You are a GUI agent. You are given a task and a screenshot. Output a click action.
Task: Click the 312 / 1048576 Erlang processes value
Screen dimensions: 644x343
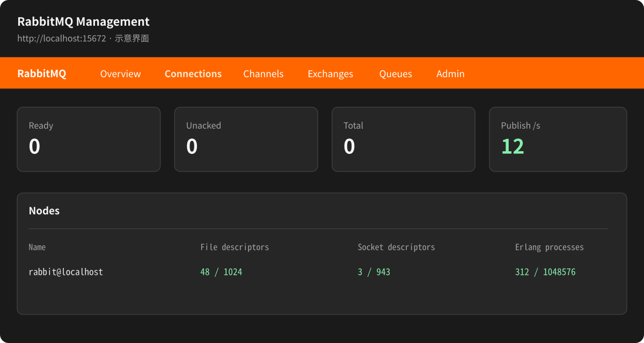click(545, 272)
